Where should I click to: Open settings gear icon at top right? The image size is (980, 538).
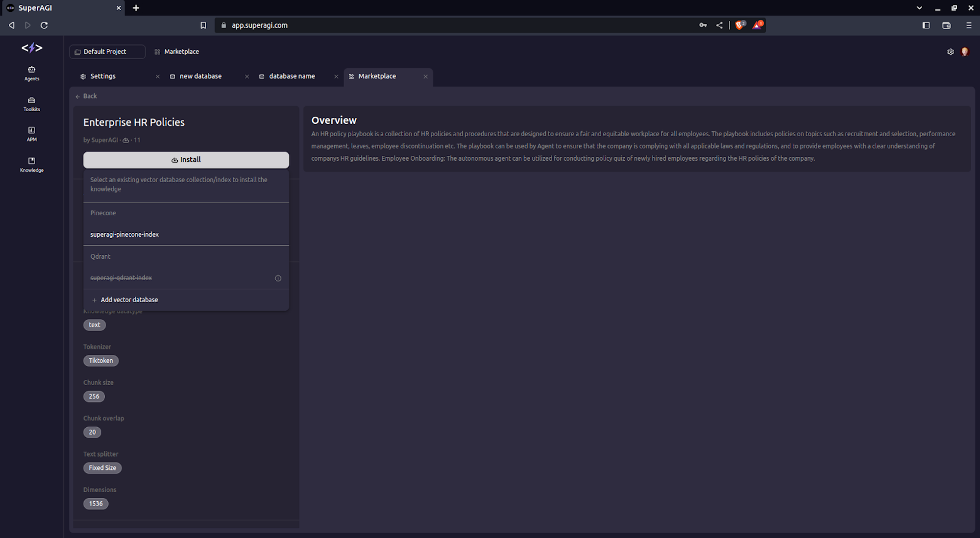[x=950, y=52]
